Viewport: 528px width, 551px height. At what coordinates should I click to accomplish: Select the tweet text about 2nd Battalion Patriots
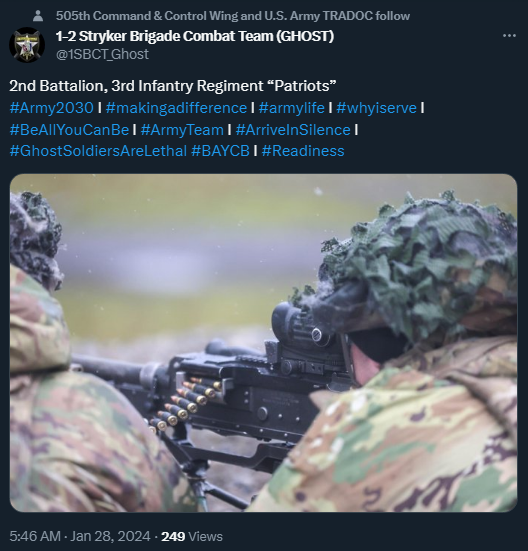[172, 86]
